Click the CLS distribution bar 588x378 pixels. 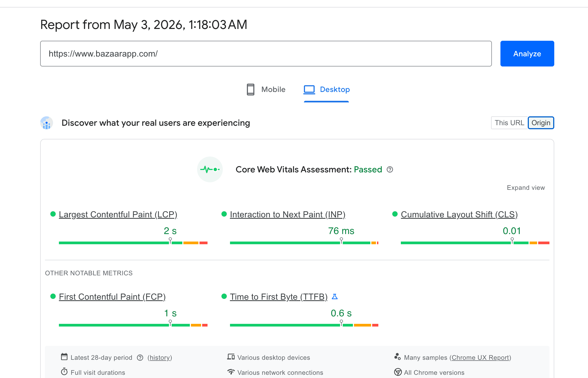475,243
